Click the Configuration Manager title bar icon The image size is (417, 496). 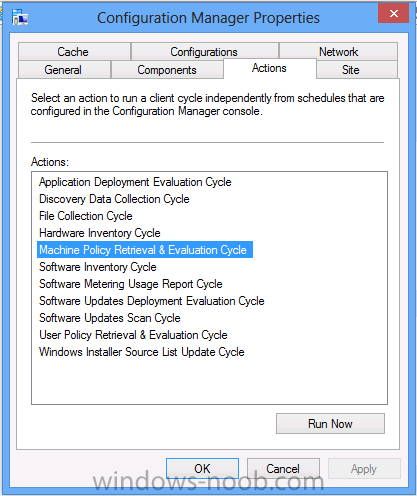click(x=20, y=17)
